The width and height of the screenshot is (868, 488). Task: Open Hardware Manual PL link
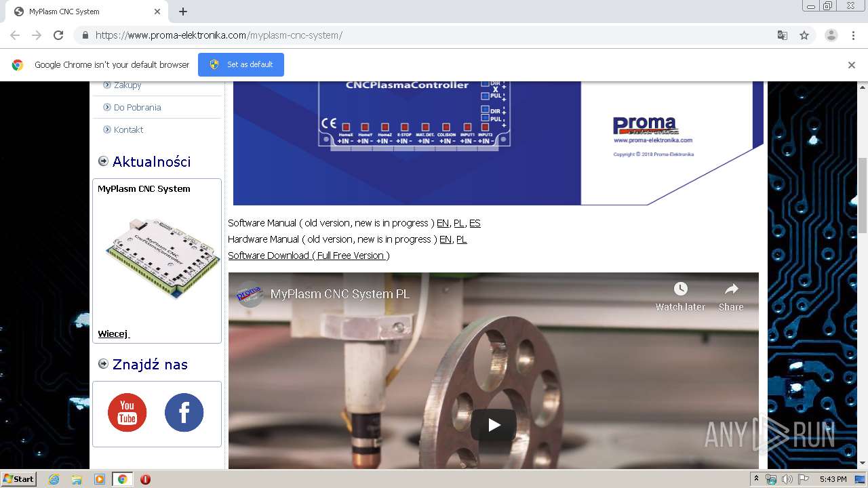point(462,239)
